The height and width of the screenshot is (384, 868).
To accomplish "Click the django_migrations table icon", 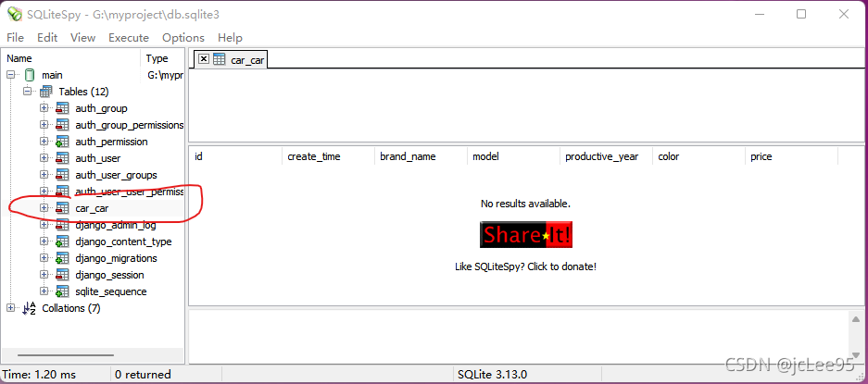I will pyautogui.click(x=62, y=258).
